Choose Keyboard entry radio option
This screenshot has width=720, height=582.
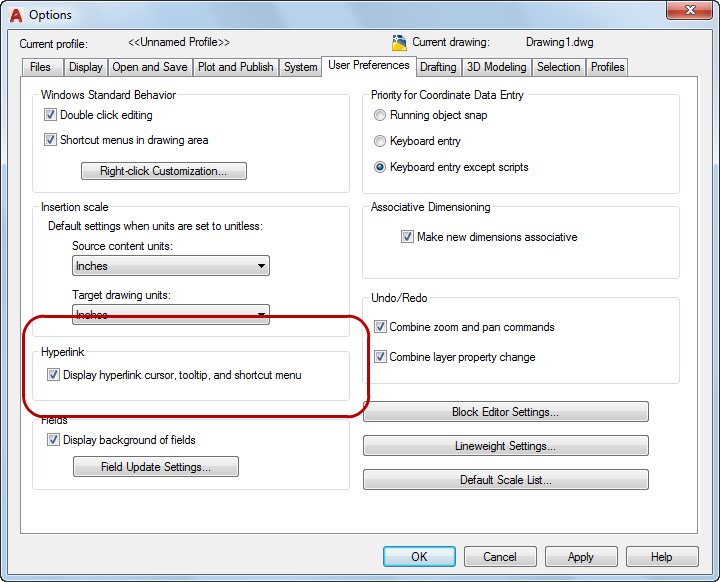[x=380, y=141]
